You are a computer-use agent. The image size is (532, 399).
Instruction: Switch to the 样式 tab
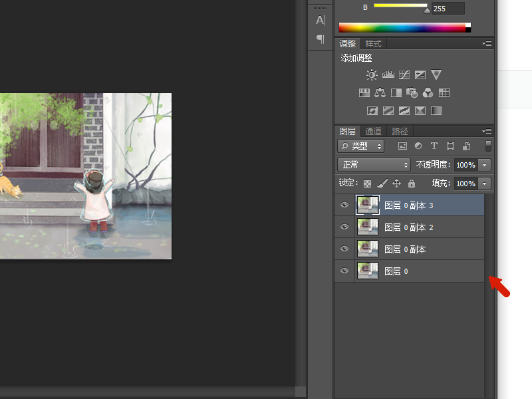tap(373, 44)
